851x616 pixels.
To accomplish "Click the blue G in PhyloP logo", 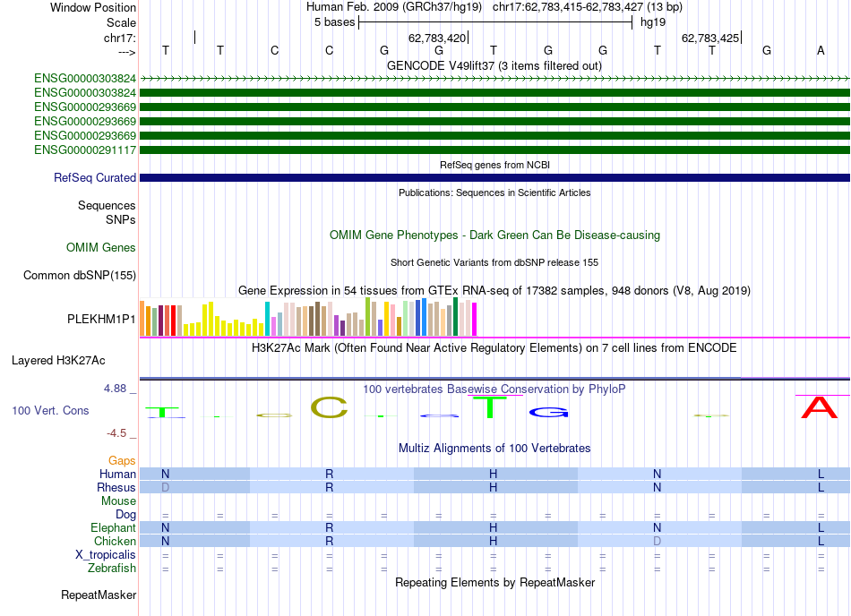I will 549,413.
